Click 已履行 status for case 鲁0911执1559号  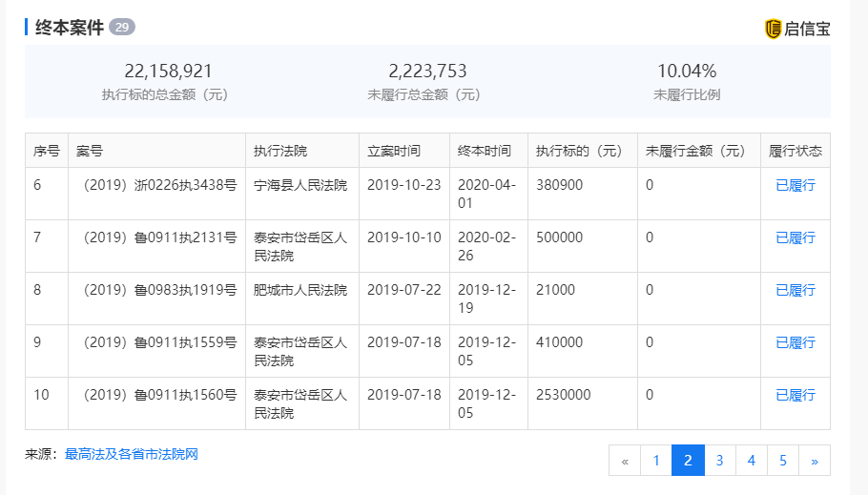click(796, 342)
